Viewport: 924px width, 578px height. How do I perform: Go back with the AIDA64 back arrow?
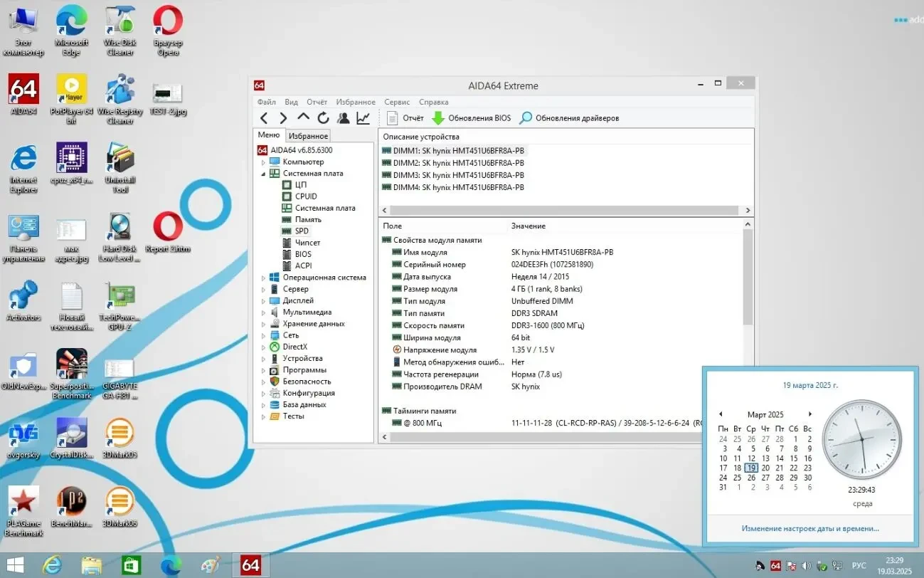click(x=264, y=118)
